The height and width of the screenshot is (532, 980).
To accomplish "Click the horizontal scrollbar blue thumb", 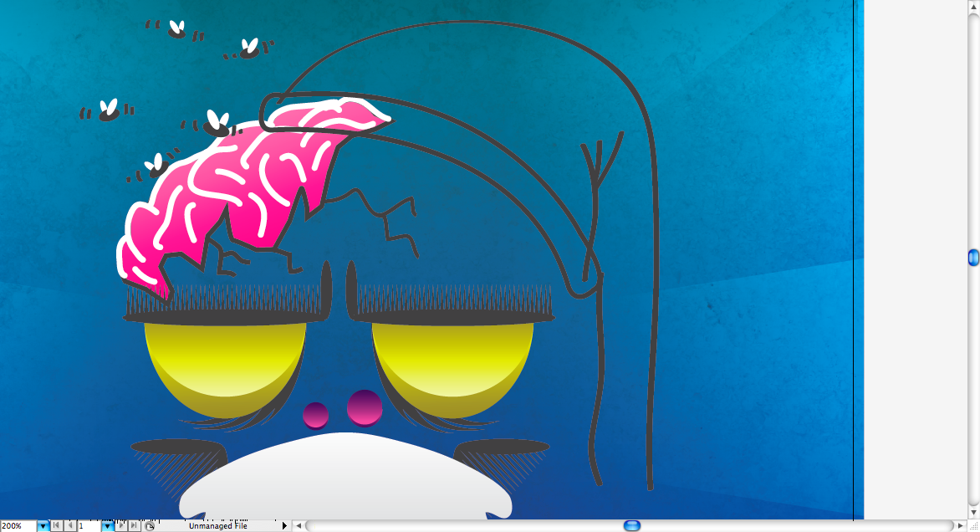I will pos(632,526).
